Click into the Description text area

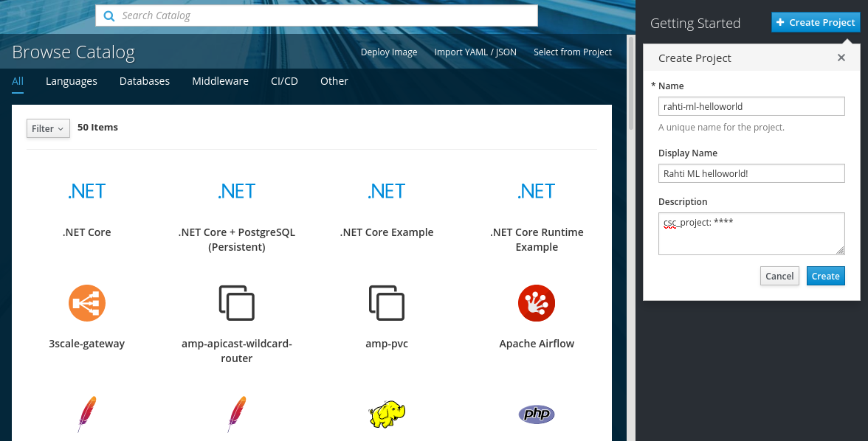pyautogui.click(x=751, y=234)
